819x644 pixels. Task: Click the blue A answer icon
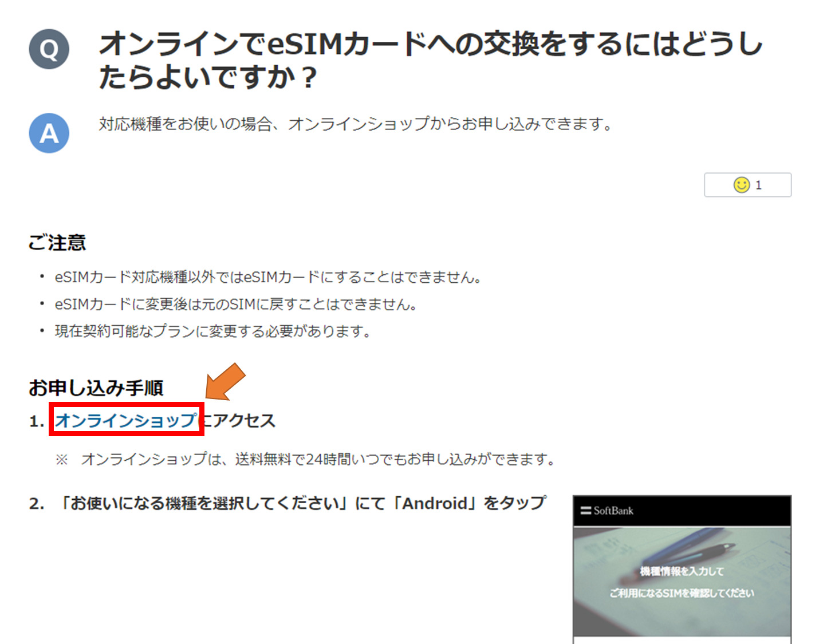[x=49, y=133]
